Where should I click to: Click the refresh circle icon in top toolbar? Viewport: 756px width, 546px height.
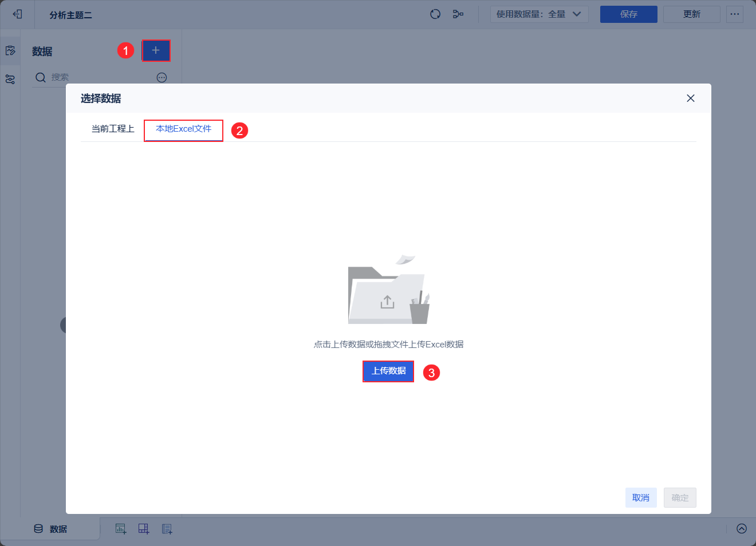(x=435, y=14)
